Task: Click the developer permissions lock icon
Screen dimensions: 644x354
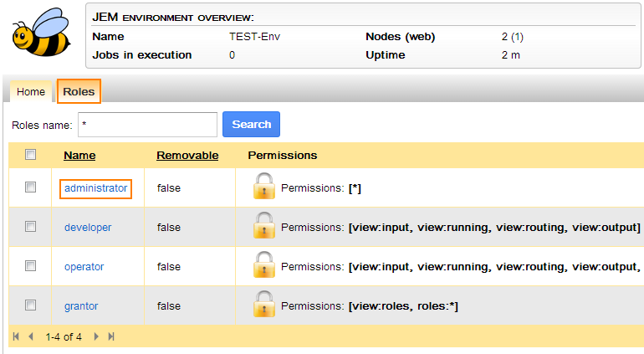Action: pos(264,227)
